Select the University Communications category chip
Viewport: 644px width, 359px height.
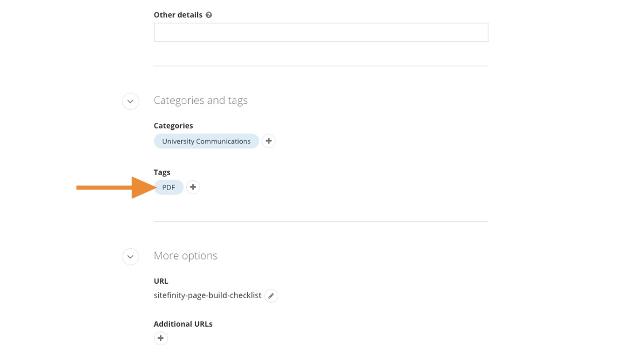[x=206, y=141]
